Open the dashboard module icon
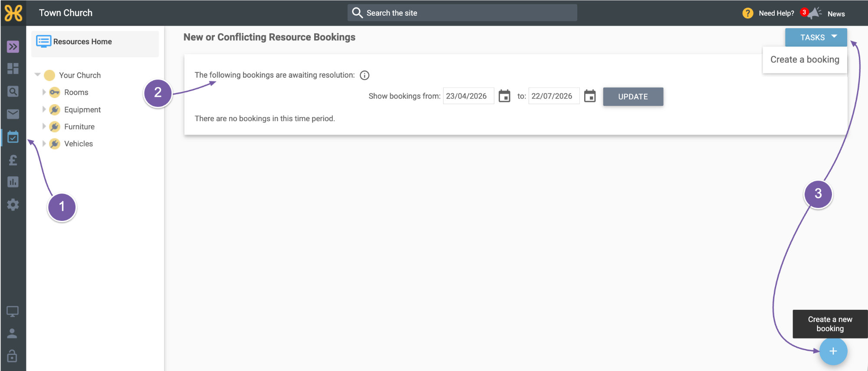This screenshot has height=371, width=868. point(13,69)
